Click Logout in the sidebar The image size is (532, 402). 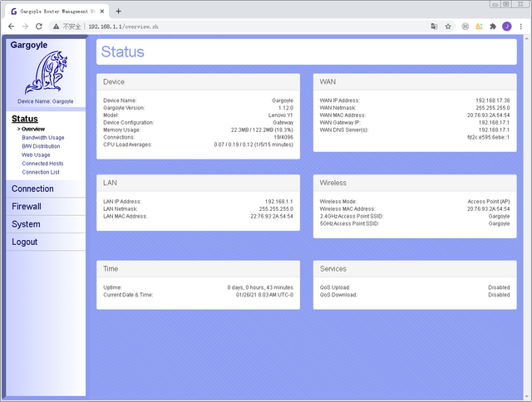click(24, 242)
